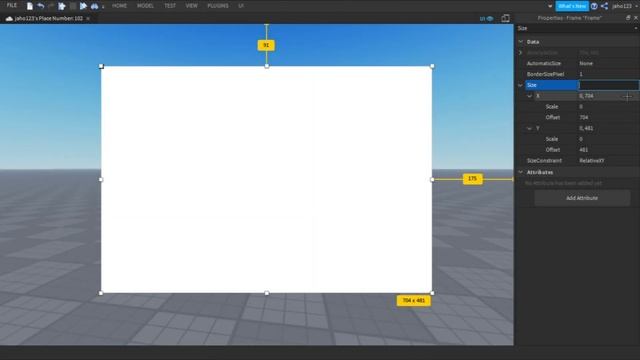
Task: Collapse the ribbon with the arrow
Action: (x=550, y=6)
